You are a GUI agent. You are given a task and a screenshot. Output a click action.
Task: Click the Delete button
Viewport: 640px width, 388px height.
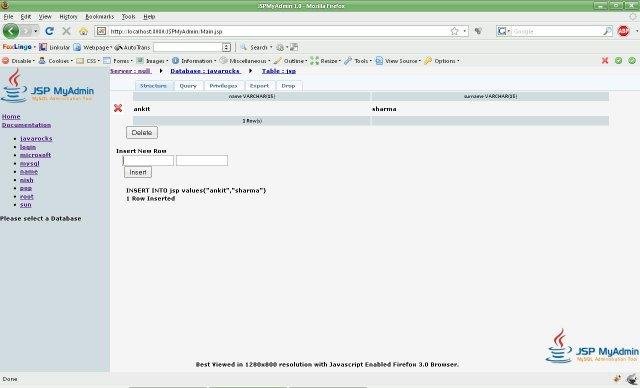[x=142, y=133]
